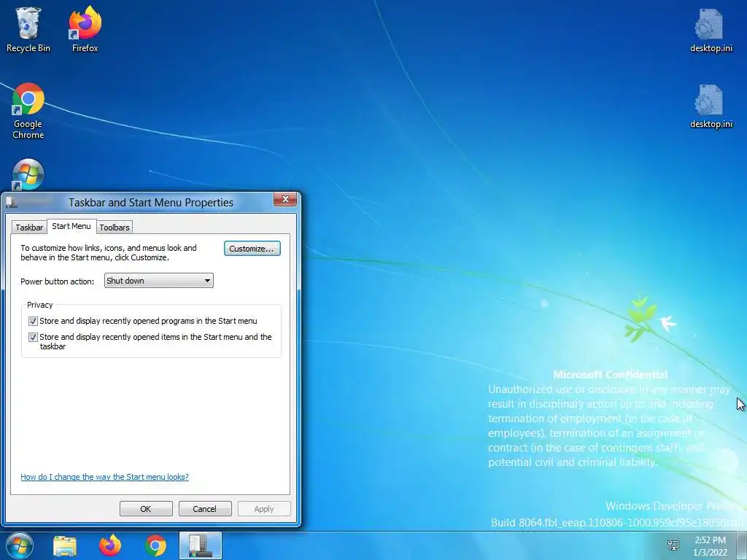Open Chrome from the taskbar
The height and width of the screenshot is (560, 747).
155,546
